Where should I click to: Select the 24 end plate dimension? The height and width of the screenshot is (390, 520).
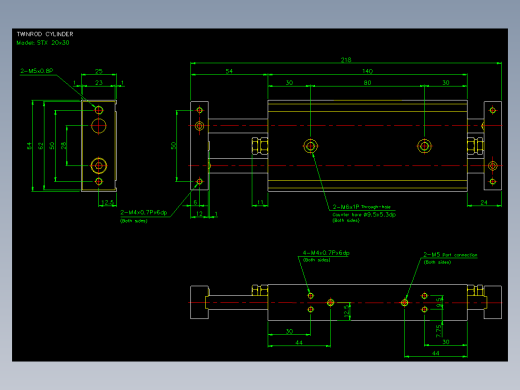tap(484, 202)
